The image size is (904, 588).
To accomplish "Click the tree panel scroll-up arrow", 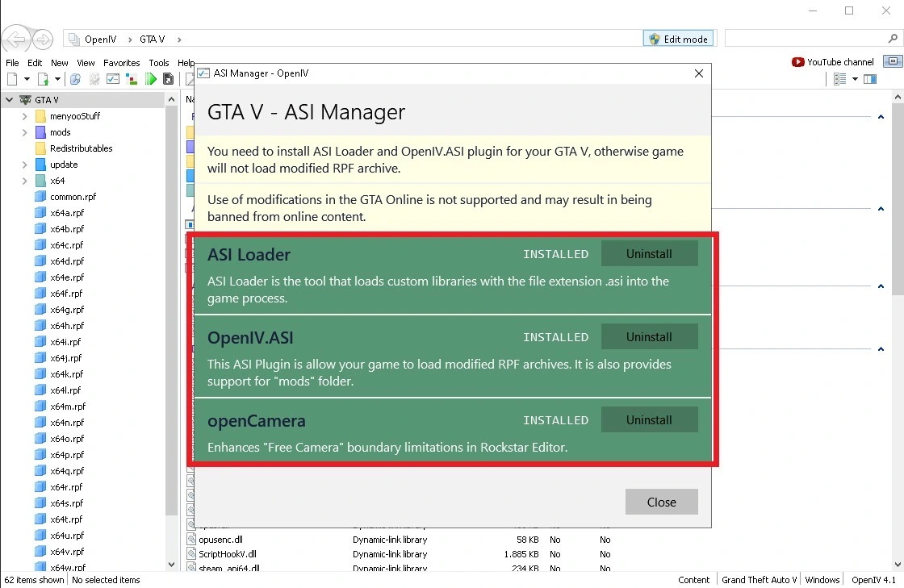I will pyautogui.click(x=171, y=100).
